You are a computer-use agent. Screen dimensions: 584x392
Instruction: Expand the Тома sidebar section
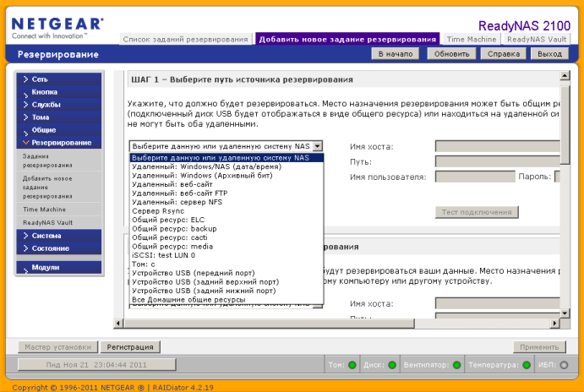(59, 117)
